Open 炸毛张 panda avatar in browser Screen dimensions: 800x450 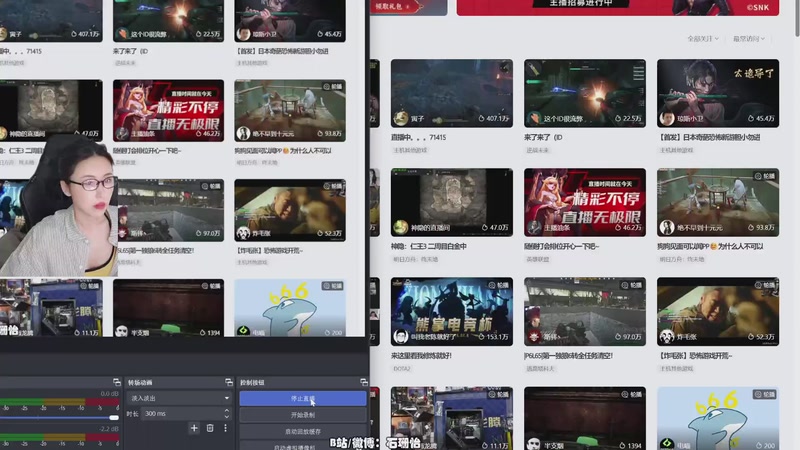[x=667, y=336]
